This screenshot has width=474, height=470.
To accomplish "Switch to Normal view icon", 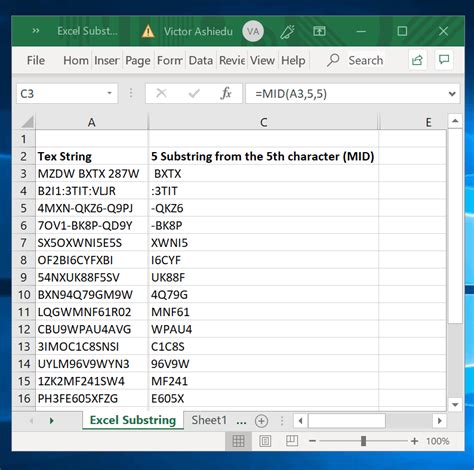I will pyautogui.click(x=238, y=441).
